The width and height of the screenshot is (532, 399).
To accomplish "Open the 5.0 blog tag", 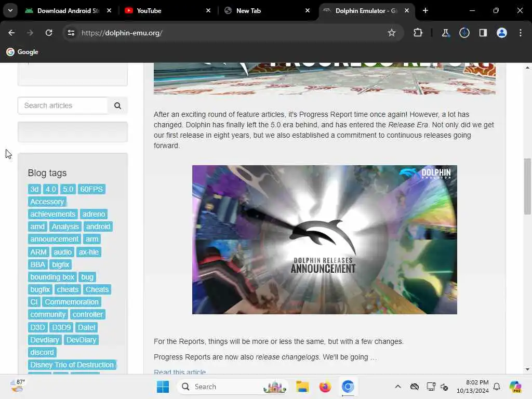I will click(x=68, y=189).
